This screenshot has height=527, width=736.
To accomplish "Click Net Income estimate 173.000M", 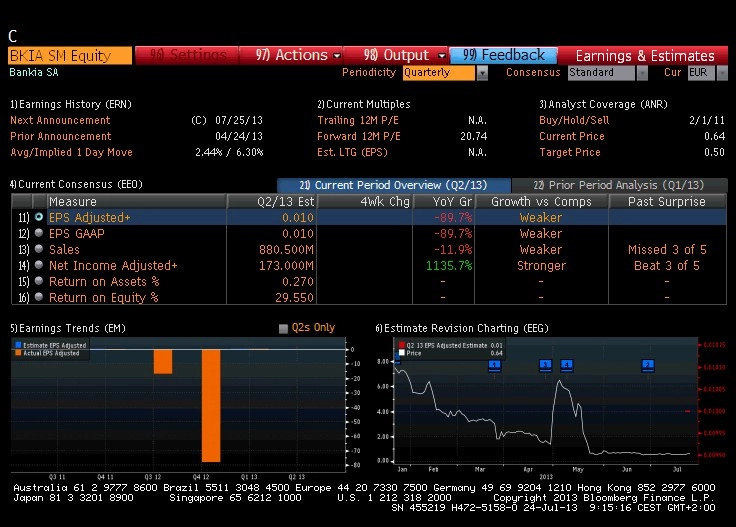I will [286, 265].
